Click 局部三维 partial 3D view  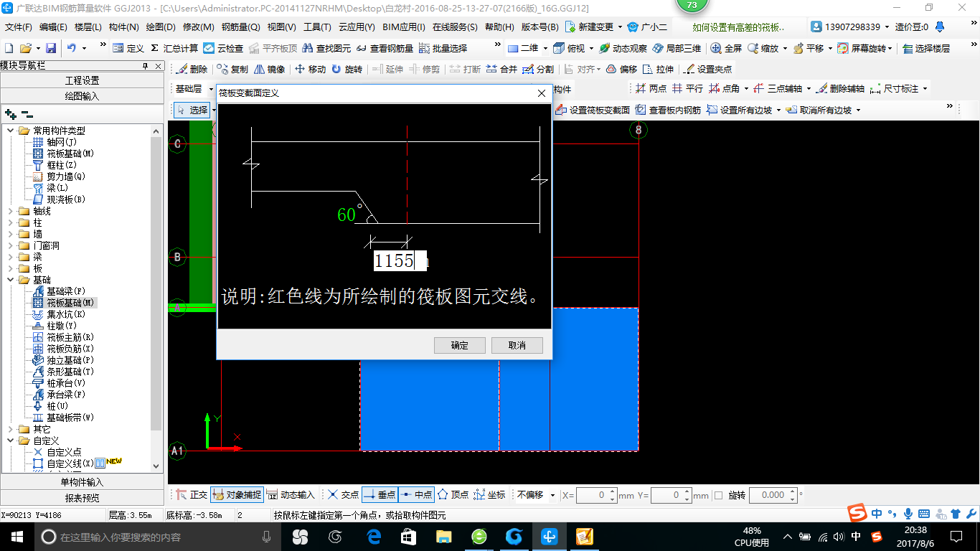pyautogui.click(x=677, y=48)
